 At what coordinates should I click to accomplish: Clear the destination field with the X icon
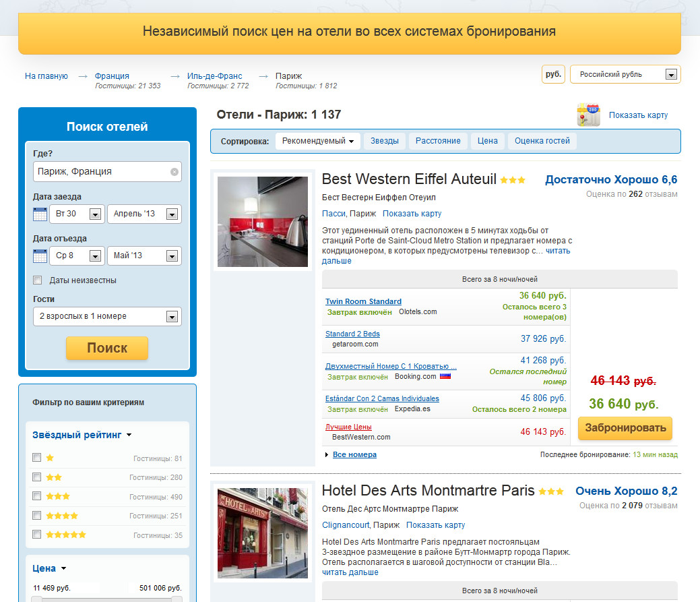tap(174, 172)
